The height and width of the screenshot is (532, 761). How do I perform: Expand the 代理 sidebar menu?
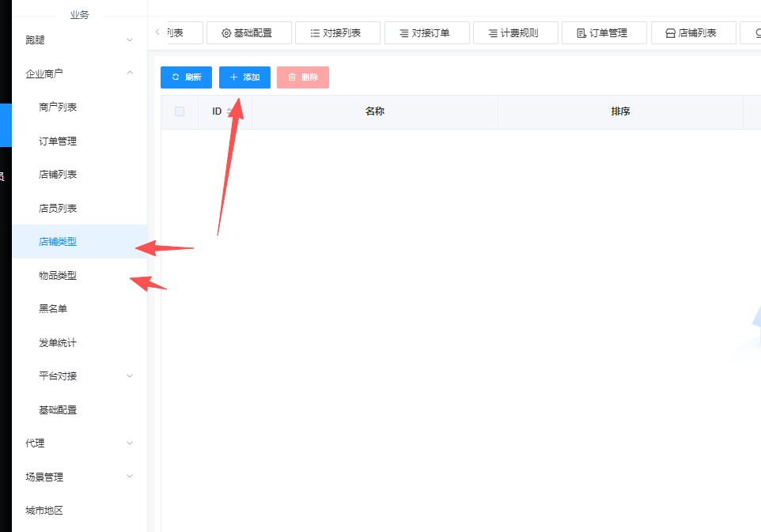click(x=130, y=443)
